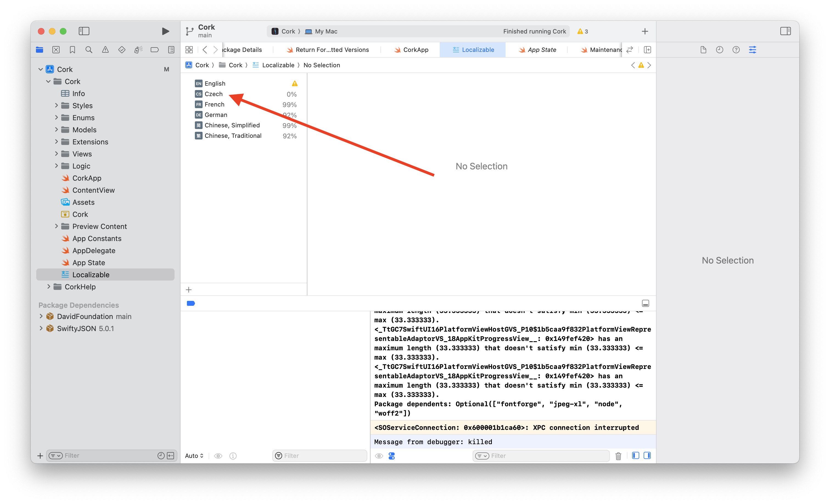Hide the debug area with bottom toggle

point(645,304)
